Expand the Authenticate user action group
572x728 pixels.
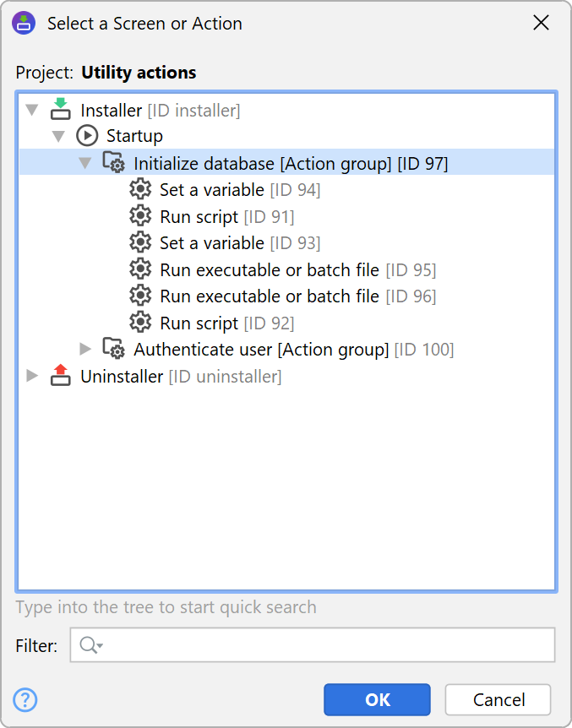click(x=85, y=349)
